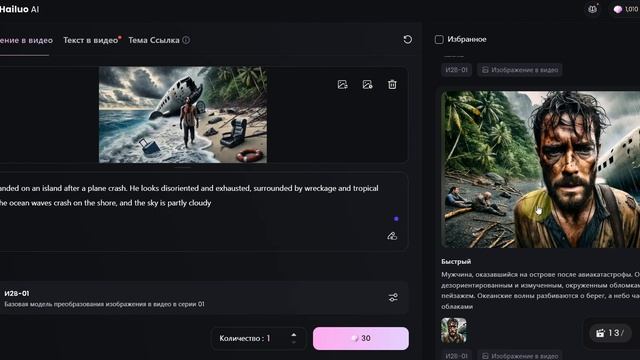The width and height of the screenshot is (640, 360).
Task: Decrease the Количество stepper value
Action: coord(294,342)
